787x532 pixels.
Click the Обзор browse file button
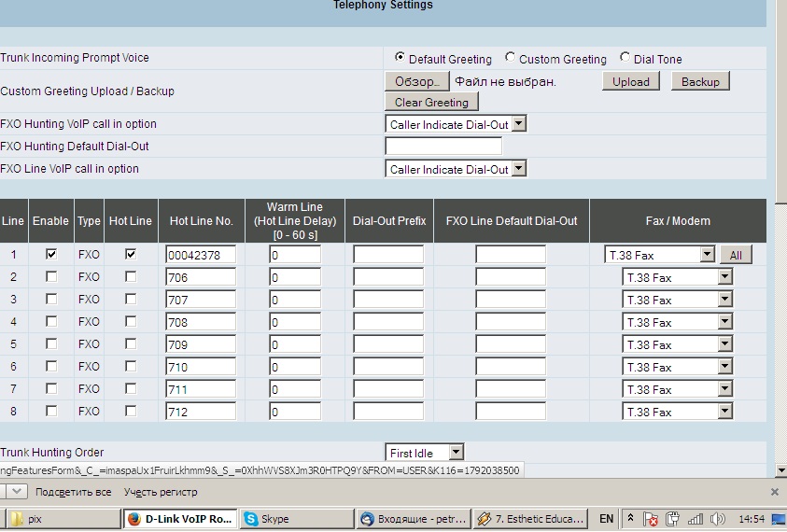pyautogui.click(x=417, y=81)
